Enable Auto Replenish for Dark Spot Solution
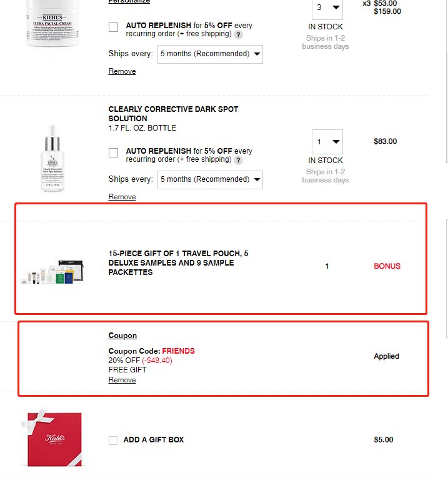The height and width of the screenshot is (478, 448). point(113,152)
